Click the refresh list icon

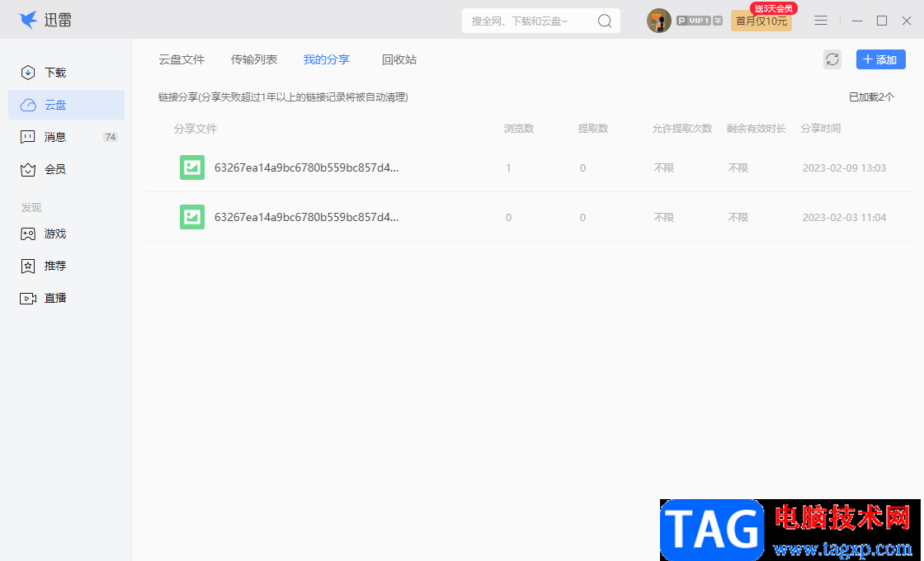tap(832, 59)
